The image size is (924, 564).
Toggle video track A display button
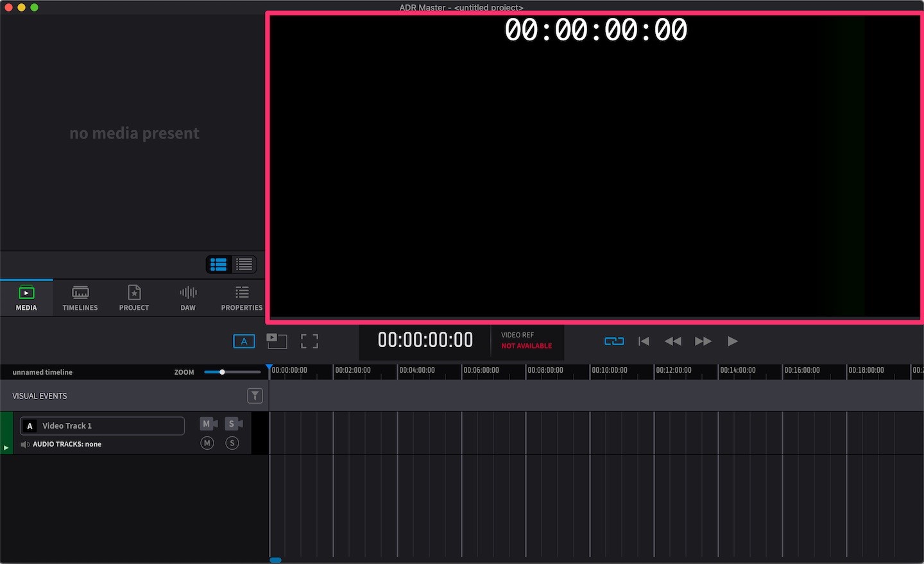click(x=244, y=341)
